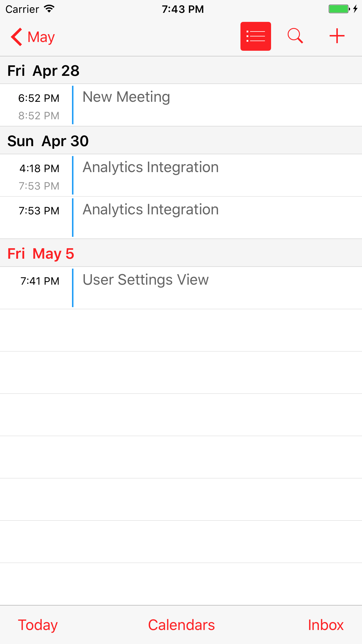Open the User Settings View event

(181, 288)
